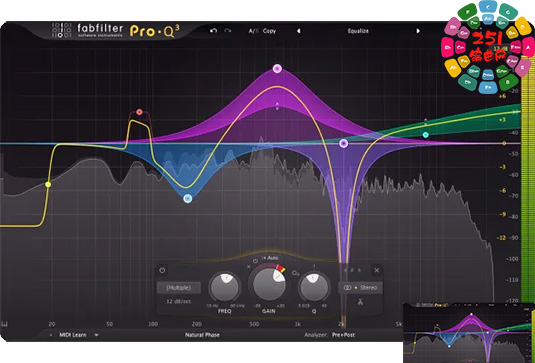The height and width of the screenshot is (363, 535).
Task: Open the 12 dB/oct slope dropdown
Action: (x=179, y=302)
